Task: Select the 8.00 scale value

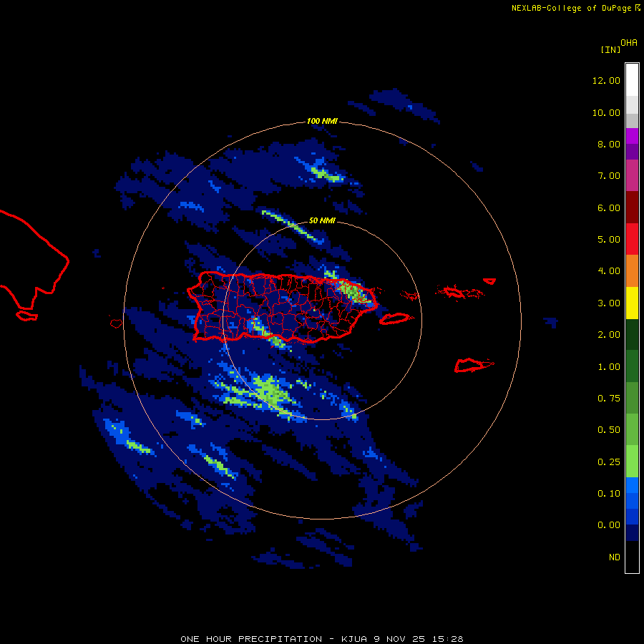Action: (609, 144)
